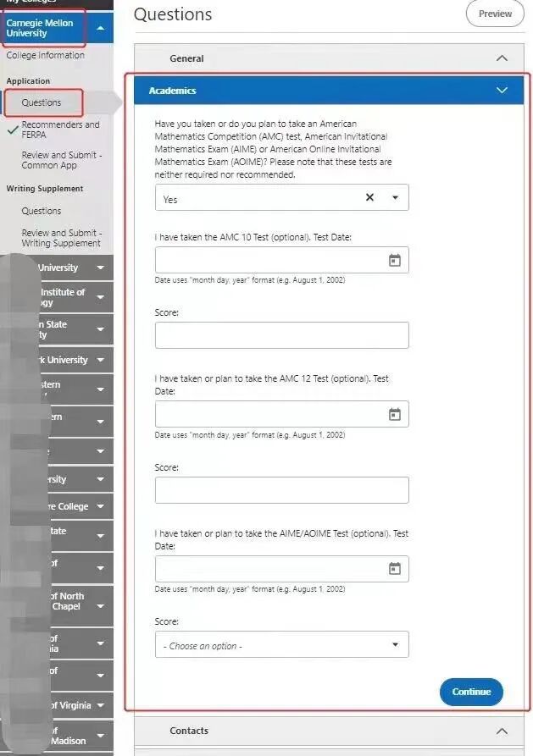Clear the Yes selection with X icon
The height and width of the screenshot is (756, 533).
[x=369, y=197]
